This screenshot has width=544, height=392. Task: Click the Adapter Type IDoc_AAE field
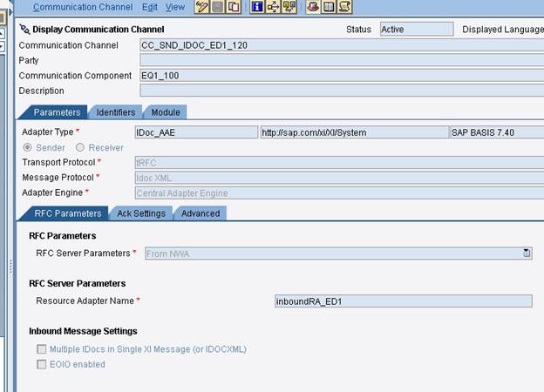(196, 132)
